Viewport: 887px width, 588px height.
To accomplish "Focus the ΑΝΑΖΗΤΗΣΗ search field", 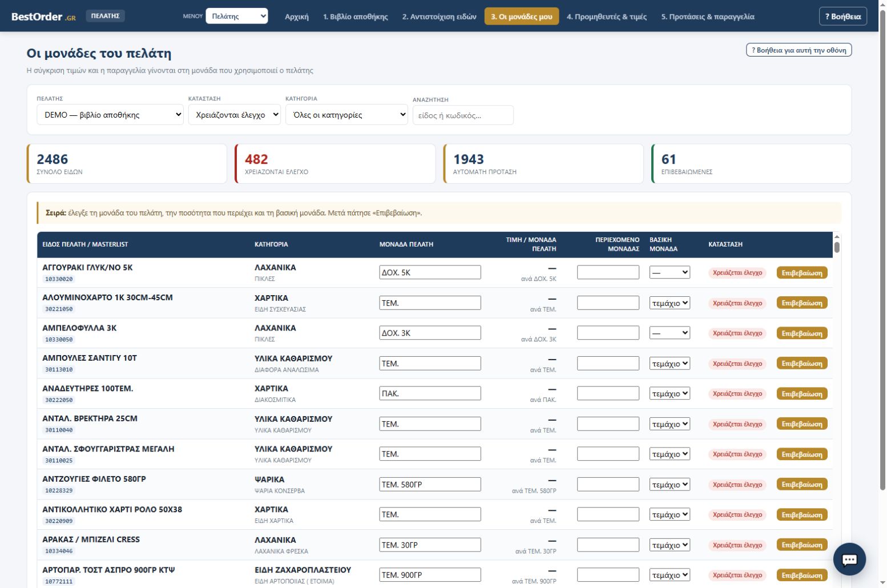I will coord(463,115).
